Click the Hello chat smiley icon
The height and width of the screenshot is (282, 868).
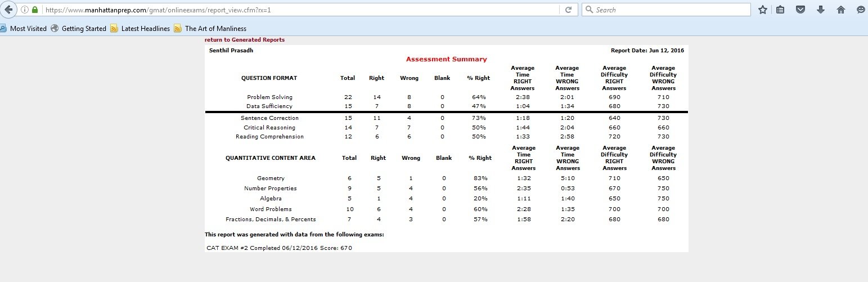(861, 10)
